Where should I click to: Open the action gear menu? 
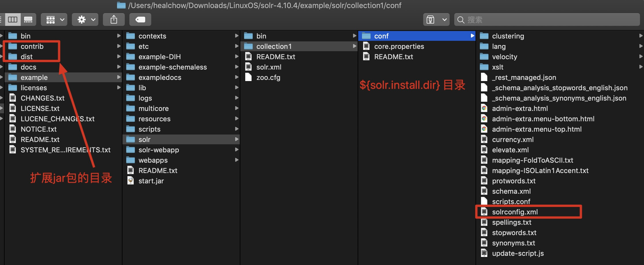click(x=85, y=20)
